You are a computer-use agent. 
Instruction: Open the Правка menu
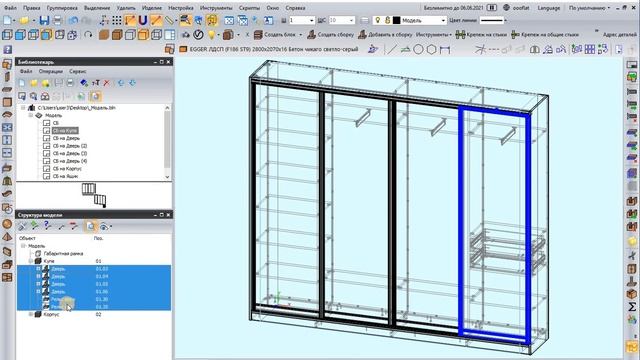(32, 8)
